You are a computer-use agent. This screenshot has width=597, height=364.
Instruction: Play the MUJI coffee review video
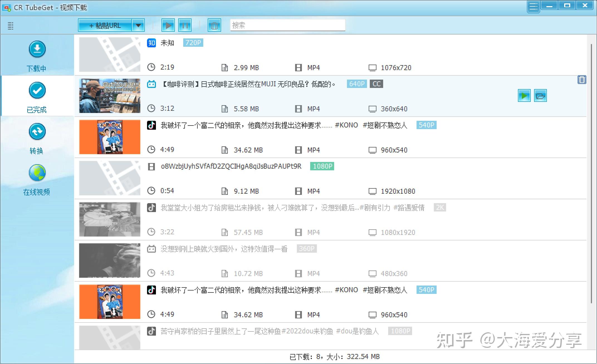[x=524, y=96]
